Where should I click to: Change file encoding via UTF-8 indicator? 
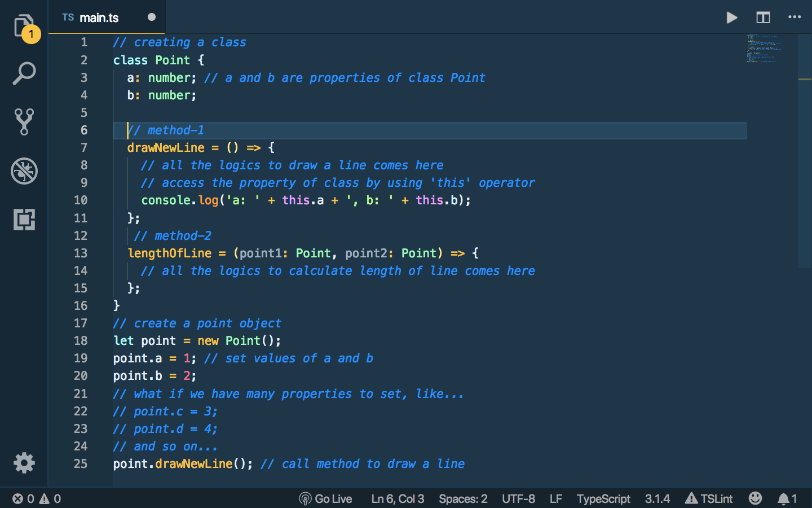(518, 499)
